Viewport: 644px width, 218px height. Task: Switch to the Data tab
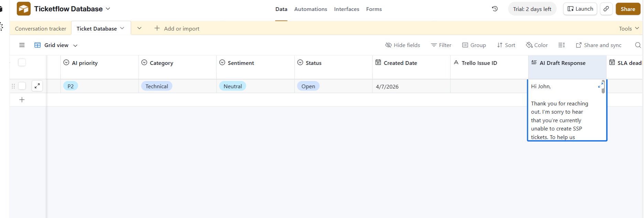point(281,9)
